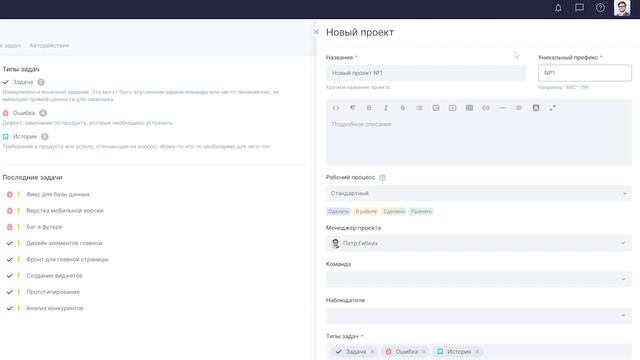Switch to the Автодействия tab
640x360 pixels.
[49, 45]
